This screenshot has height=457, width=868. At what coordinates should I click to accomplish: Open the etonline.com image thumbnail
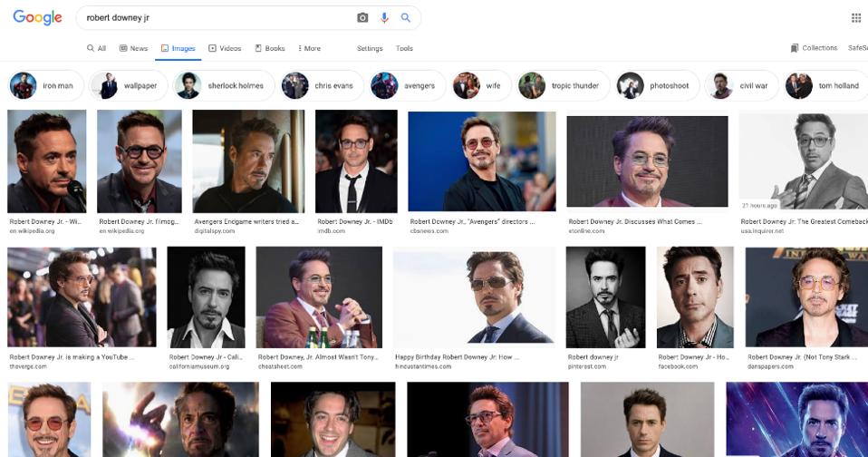[647, 161]
